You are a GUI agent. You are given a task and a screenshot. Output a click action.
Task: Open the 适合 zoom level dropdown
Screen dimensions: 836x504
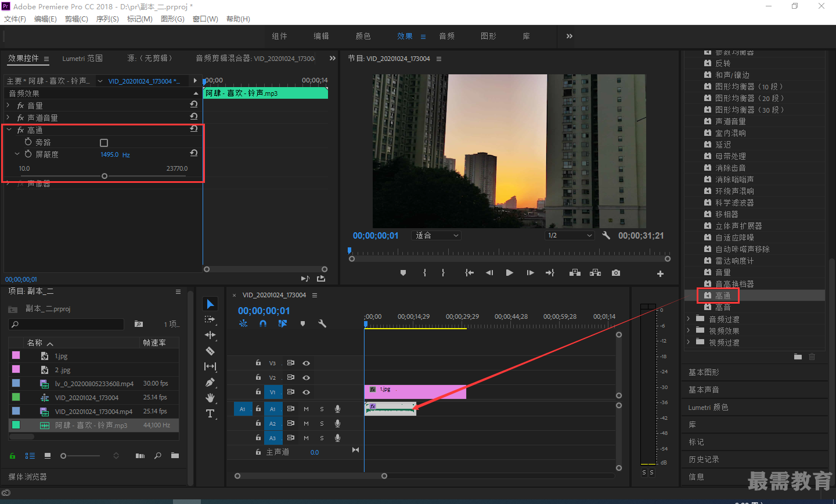pyautogui.click(x=437, y=235)
